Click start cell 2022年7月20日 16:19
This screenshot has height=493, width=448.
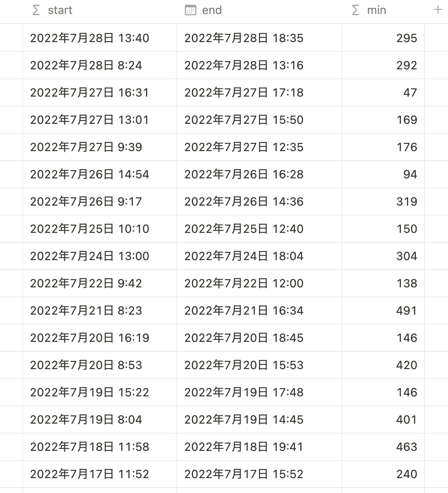tap(100, 338)
